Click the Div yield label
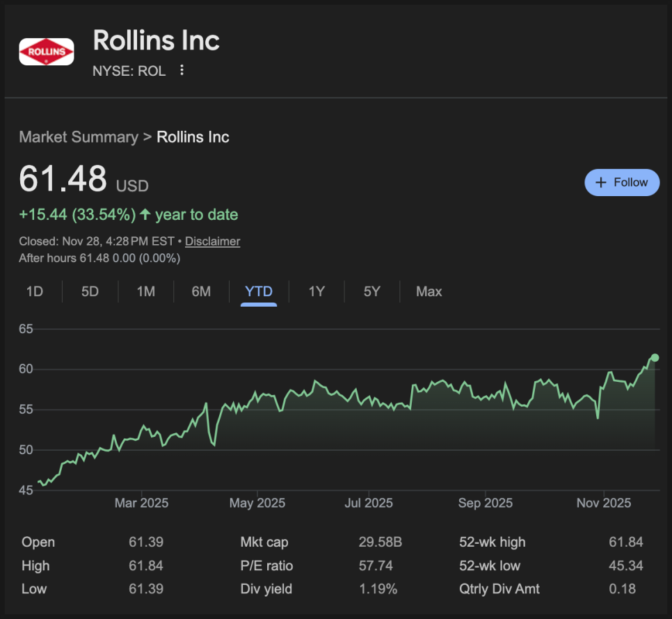Image resolution: width=672 pixels, height=619 pixels. pyautogui.click(x=266, y=589)
